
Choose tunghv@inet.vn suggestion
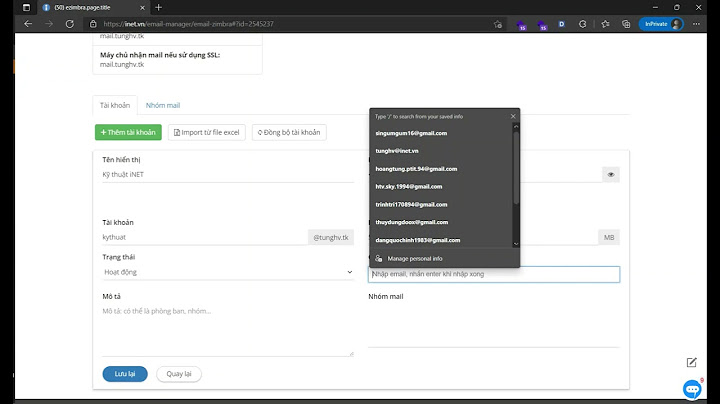[441, 151]
